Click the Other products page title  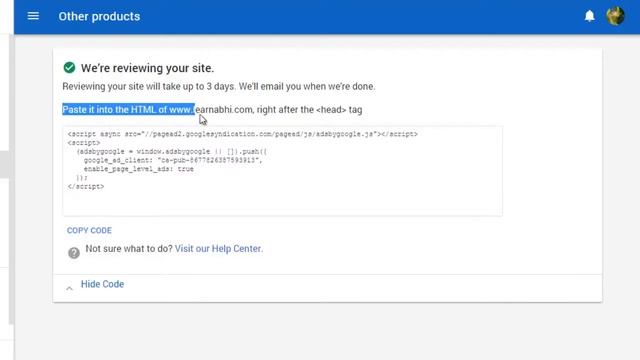point(99,16)
